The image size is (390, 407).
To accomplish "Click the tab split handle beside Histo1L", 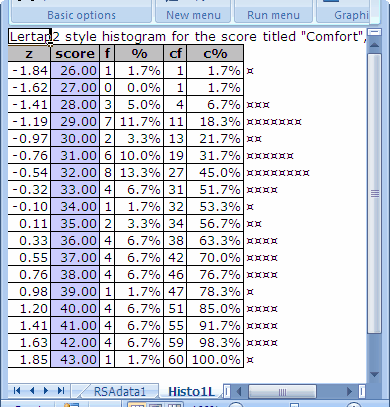I will 227,391.
